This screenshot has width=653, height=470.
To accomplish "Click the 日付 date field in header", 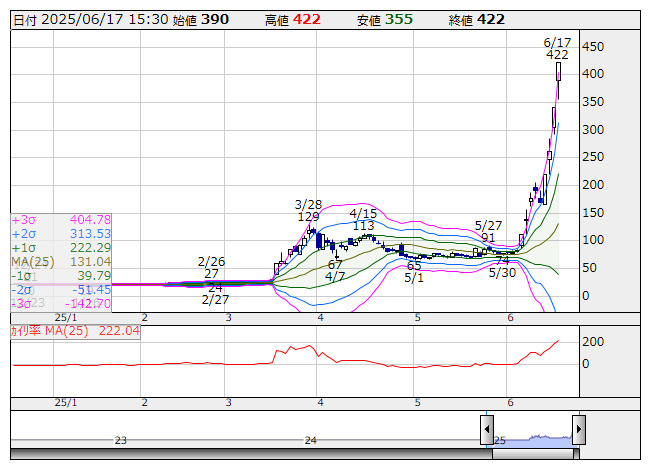I will point(90,19).
